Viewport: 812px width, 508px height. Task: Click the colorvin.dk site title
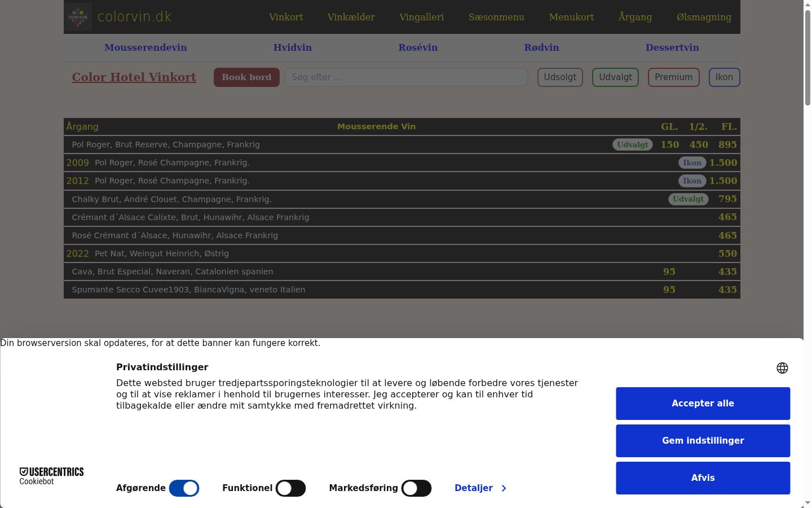point(134,17)
